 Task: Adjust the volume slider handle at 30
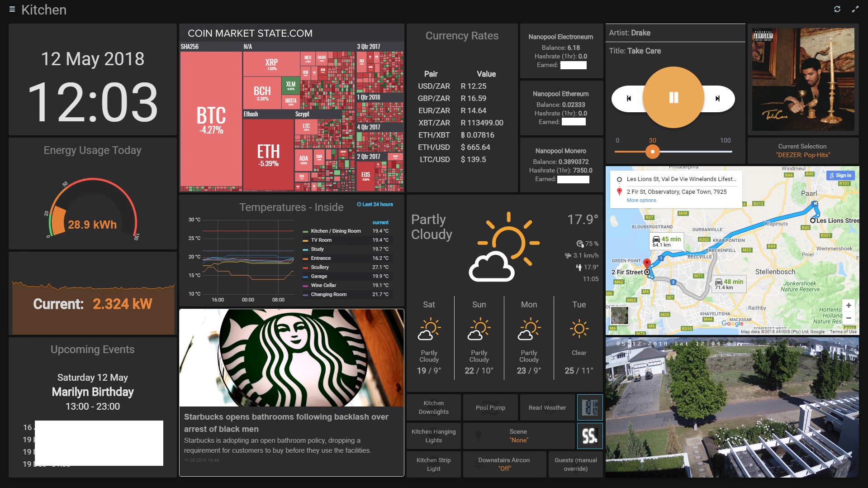(652, 152)
